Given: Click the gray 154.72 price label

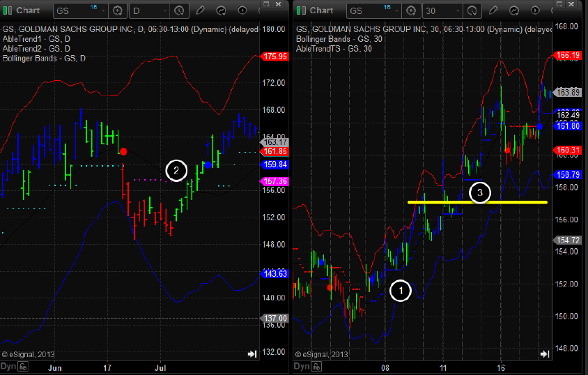Looking at the screenshot, I should (x=567, y=240).
